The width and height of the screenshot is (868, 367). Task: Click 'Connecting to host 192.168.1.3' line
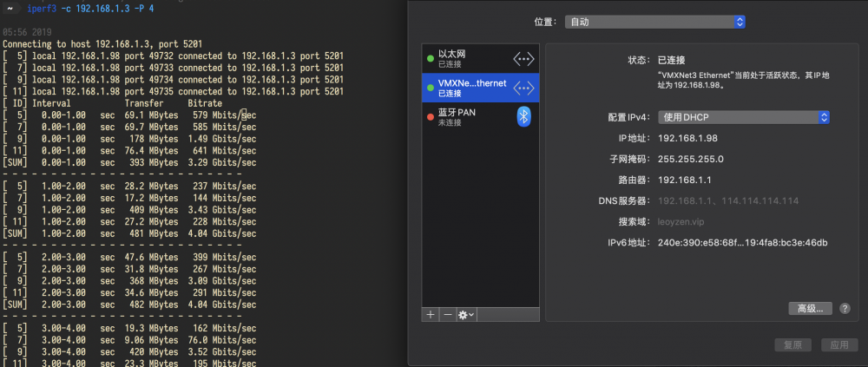pyautogui.click(x=102, y=43)
